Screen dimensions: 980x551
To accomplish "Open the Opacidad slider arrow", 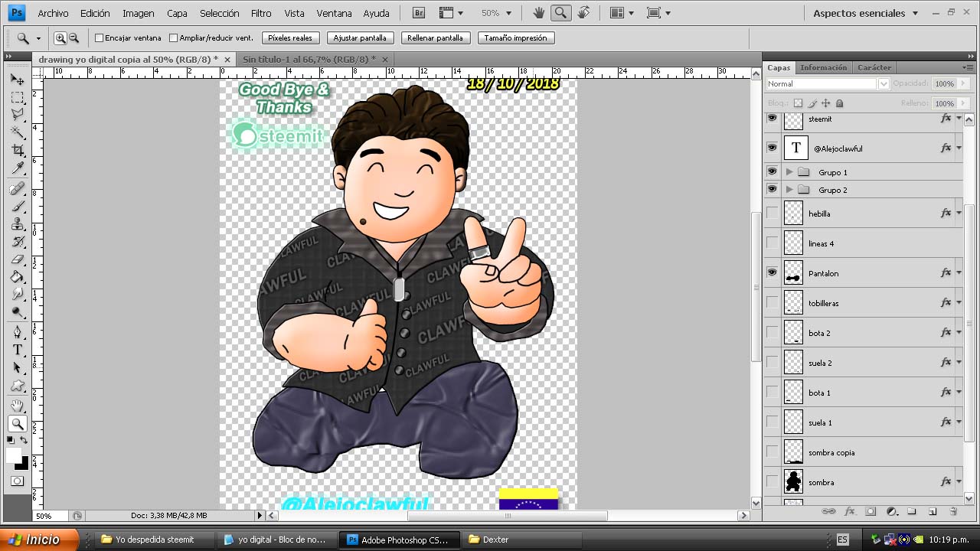I will [962, 83].
